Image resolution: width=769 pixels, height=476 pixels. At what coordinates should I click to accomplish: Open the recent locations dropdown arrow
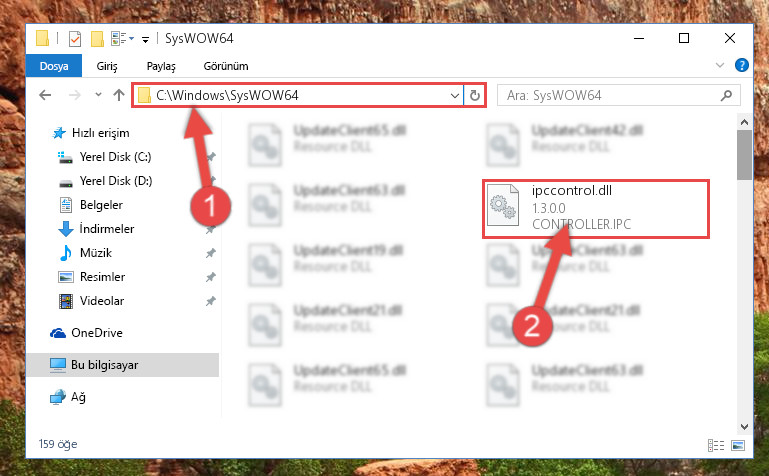98,95
